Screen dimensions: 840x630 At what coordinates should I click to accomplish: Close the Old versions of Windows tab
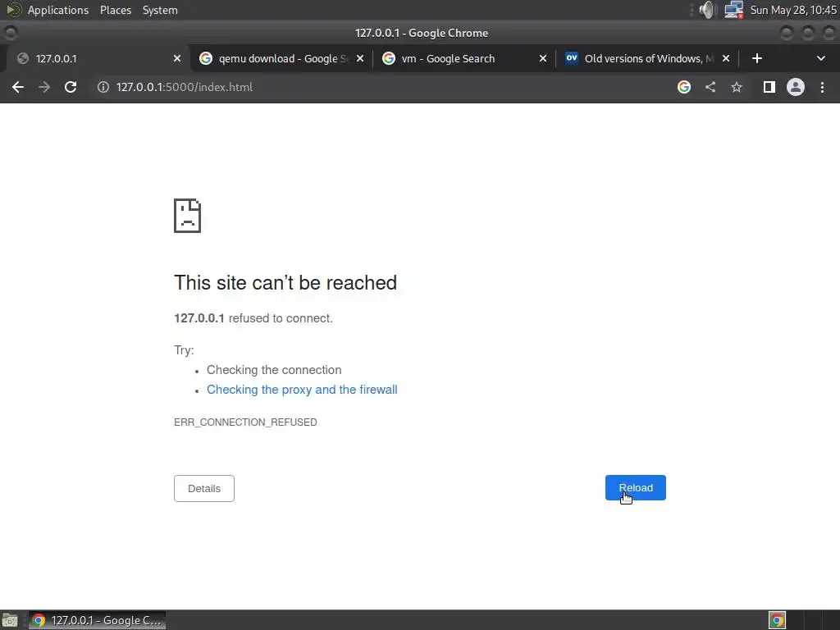click(726, 58)
